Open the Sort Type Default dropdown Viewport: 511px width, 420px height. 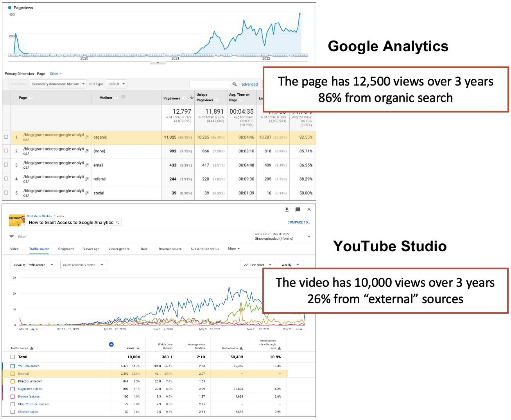pyautogui.click(x=116, y=84)
